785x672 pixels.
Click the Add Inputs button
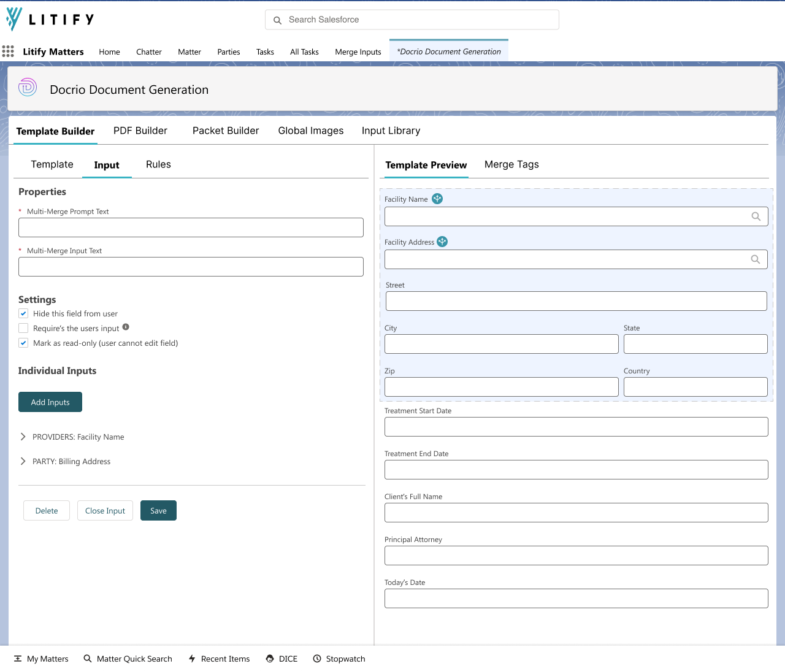[50, 402]
